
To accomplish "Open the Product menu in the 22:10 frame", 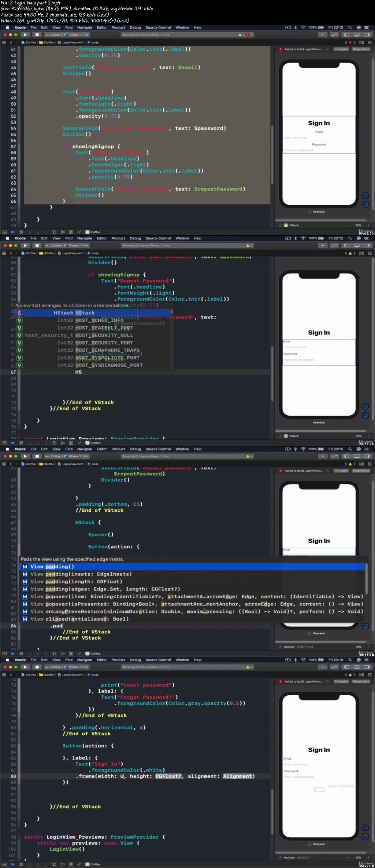I will 118,27.
